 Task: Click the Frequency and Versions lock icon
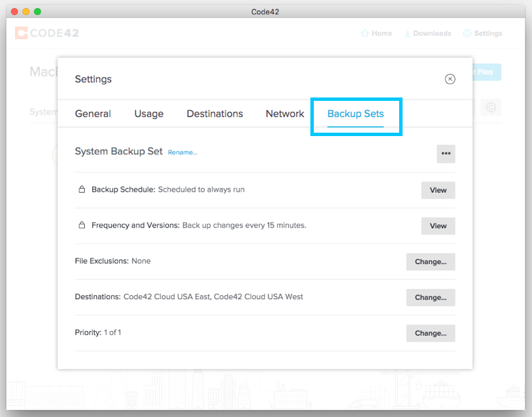81,225
